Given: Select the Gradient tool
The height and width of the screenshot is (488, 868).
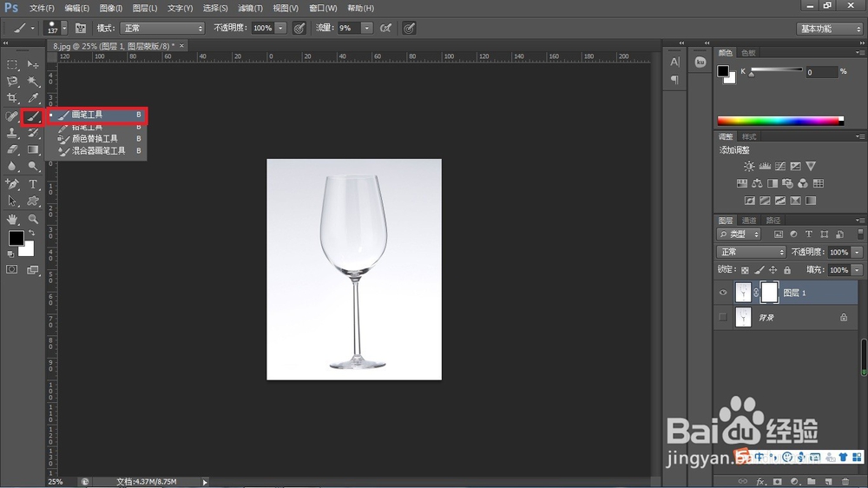Looking at the screenshot, I should 33,149.
